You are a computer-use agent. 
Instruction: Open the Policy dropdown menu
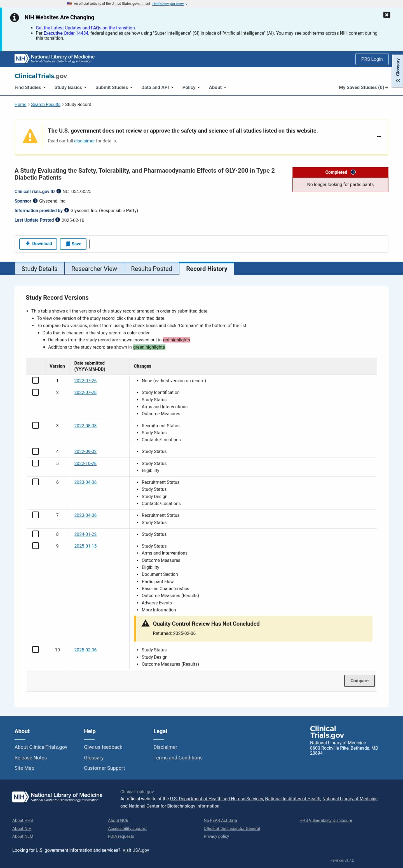[x=191, y=87]
